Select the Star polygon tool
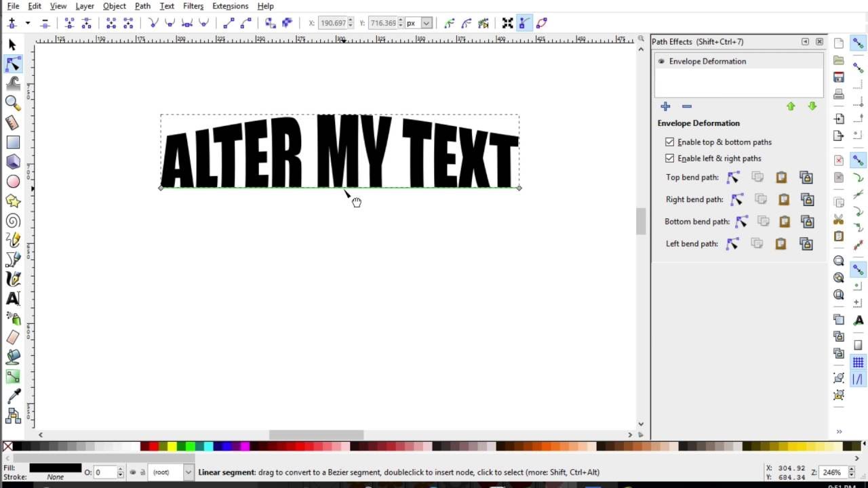This screenshot has width=868, height=488. tap(12, 201)
